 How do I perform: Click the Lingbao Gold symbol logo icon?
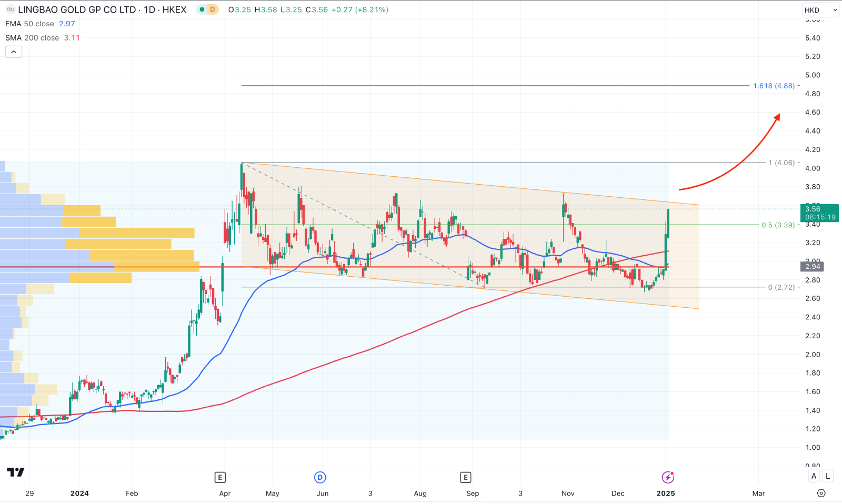[x=11, y=9]
